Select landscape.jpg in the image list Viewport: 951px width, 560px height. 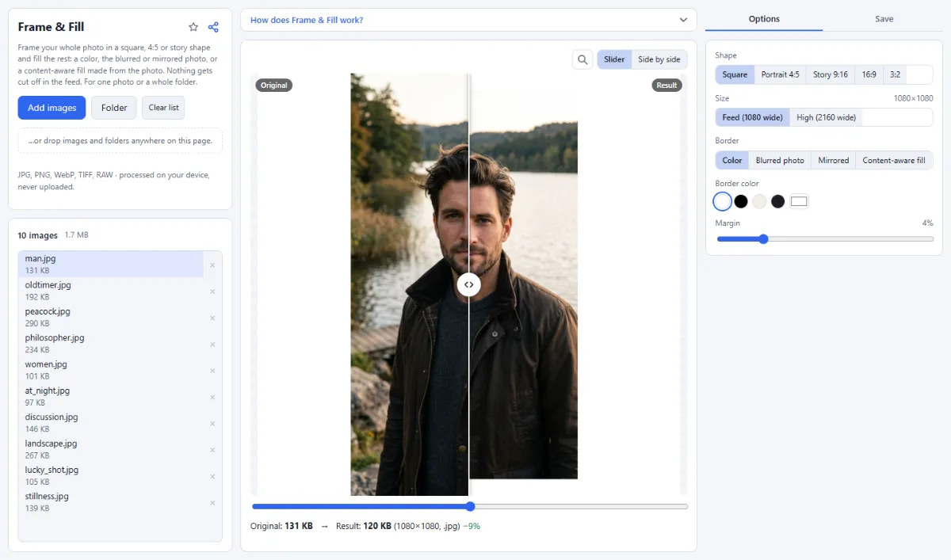[111, 450]
